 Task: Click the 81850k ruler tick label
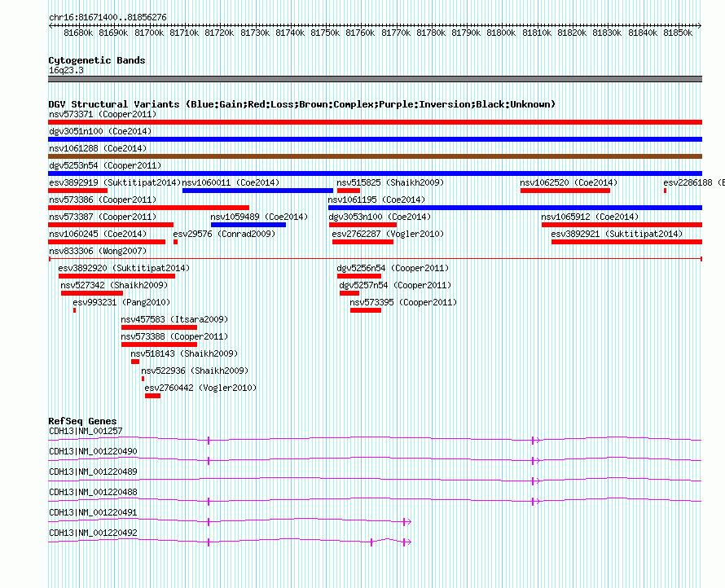pos(678,33)
